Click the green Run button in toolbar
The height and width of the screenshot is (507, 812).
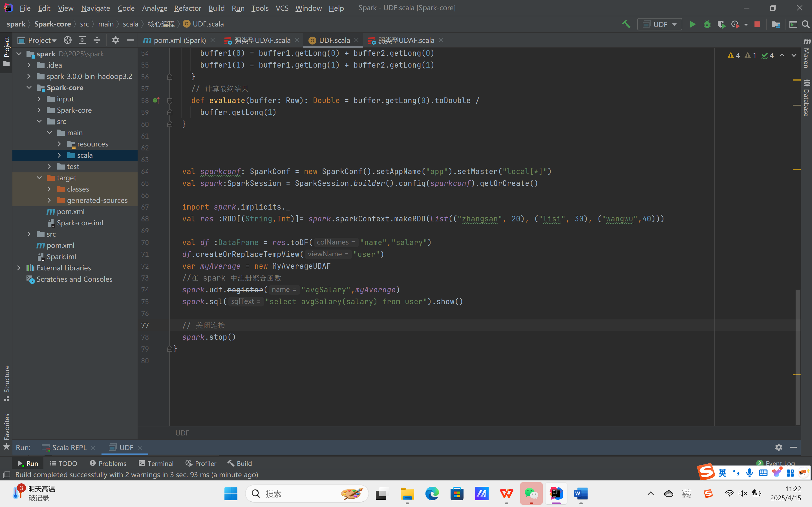pyautogui.click(x=692, y=25)
